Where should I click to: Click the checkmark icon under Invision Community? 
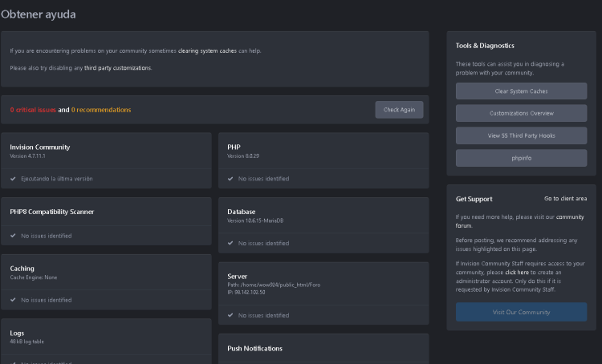[x=13, y=179]
